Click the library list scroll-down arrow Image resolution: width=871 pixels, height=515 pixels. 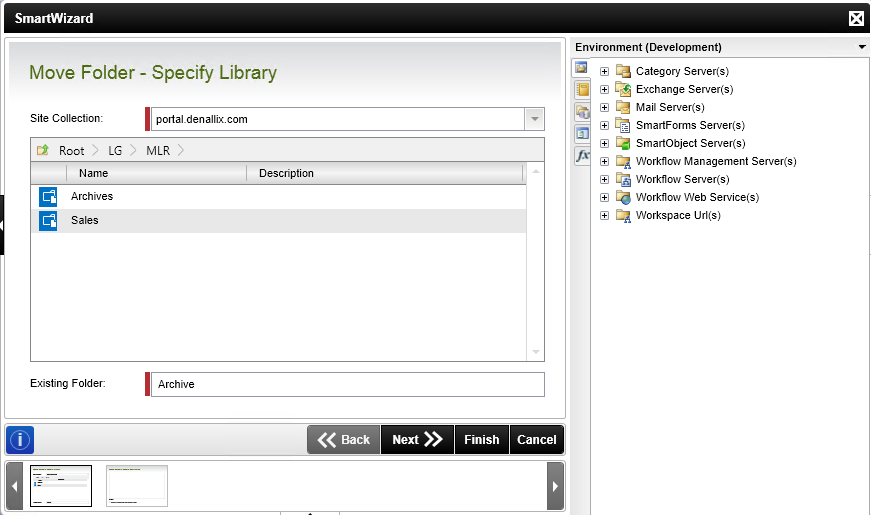point(536,352)
